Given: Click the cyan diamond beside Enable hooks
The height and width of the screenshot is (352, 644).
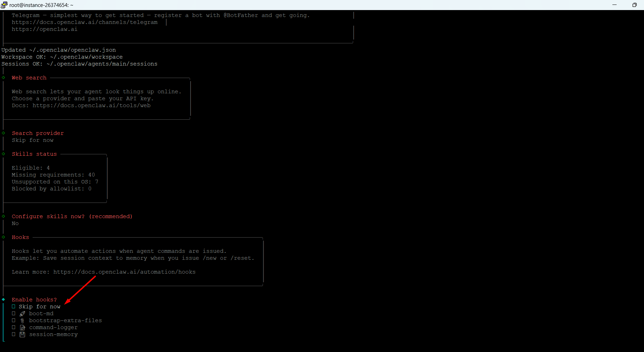Looking at the screenshot, I should [x=3, y=299].
